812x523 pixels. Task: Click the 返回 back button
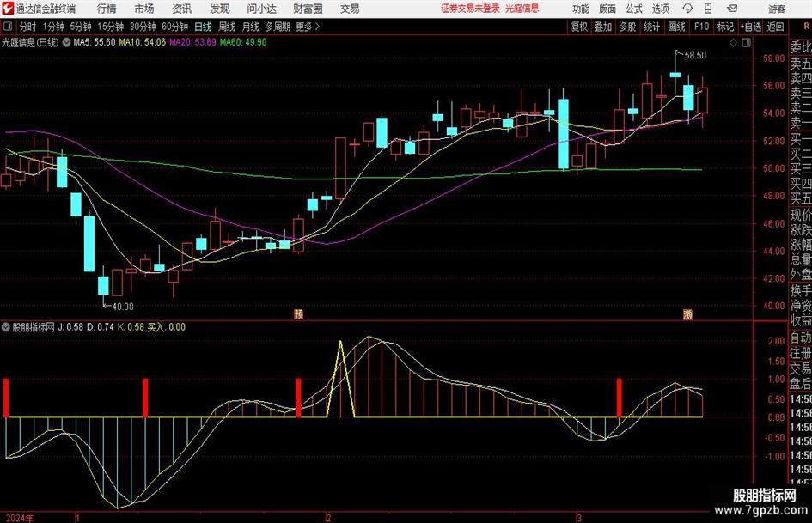(x=775, y=27)
